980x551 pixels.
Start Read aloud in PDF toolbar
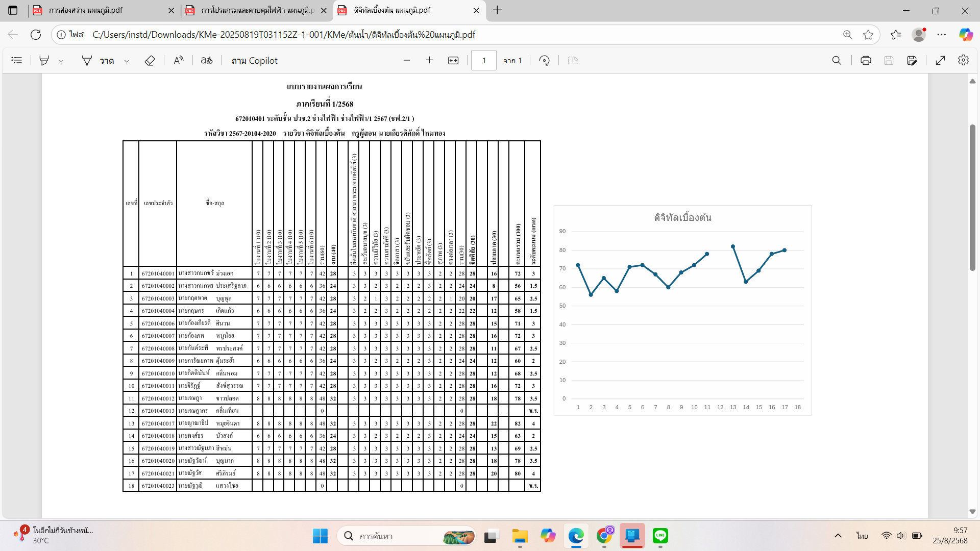coord(178,60)
